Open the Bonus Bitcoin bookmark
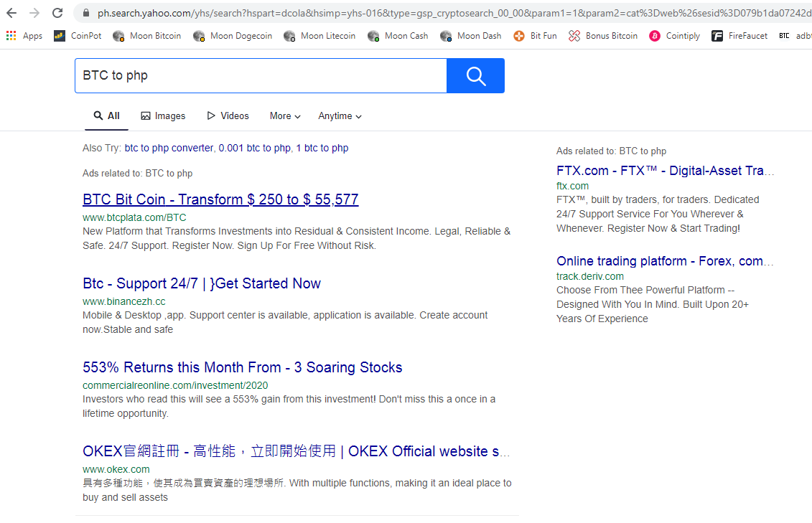 click(x=603, y=36)
